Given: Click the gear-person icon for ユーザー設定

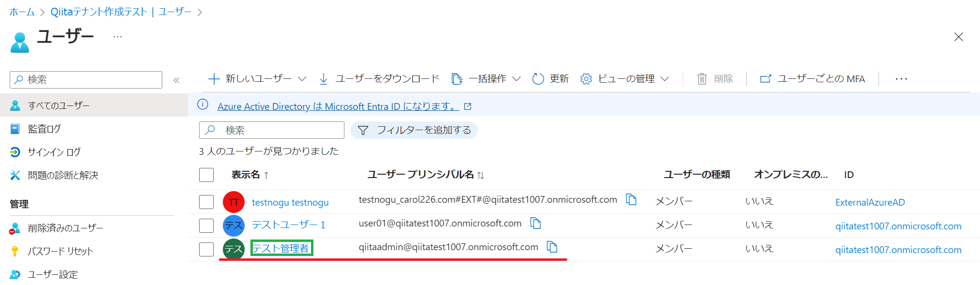Looking at the screenshot, I should pyautogui.click(x=15, y=274).
